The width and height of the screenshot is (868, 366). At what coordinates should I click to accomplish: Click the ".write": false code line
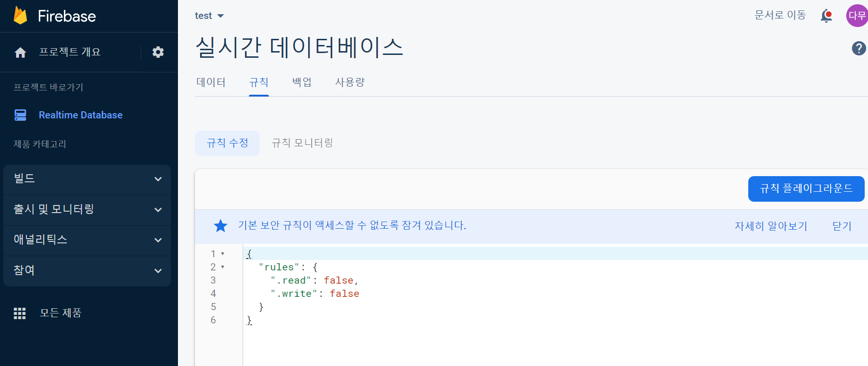[x=315, y=294]
